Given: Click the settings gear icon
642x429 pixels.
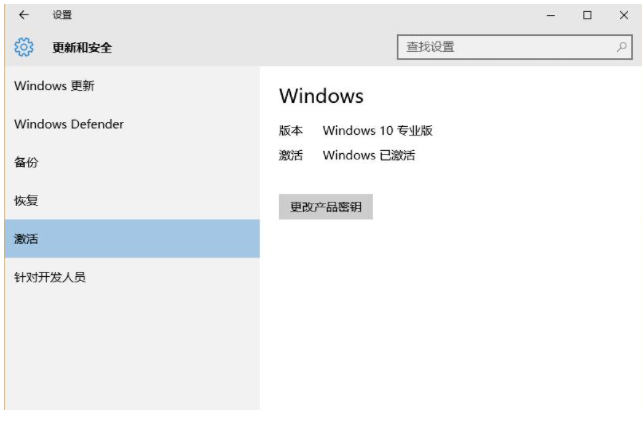Looking at the screenshot, I should coord(24,47).
